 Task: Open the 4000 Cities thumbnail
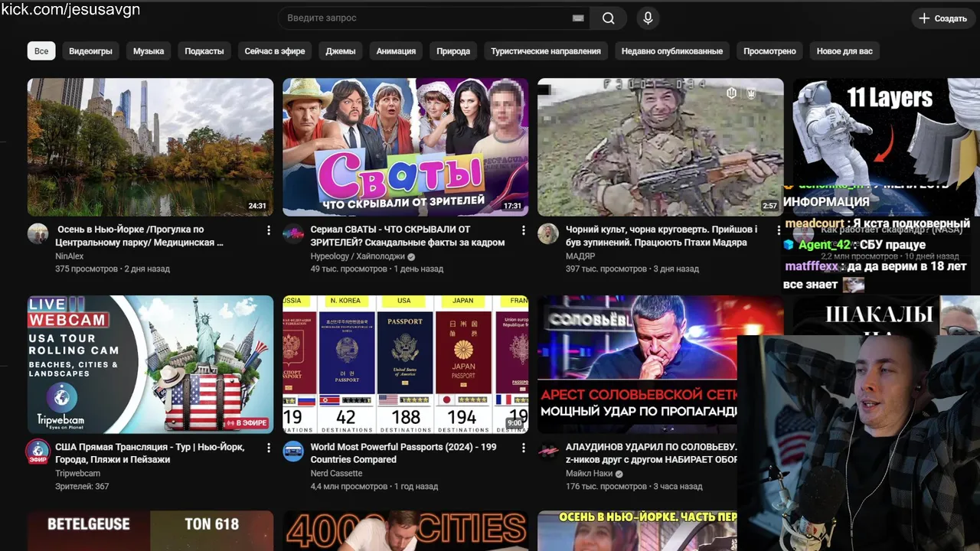point(405,531)
